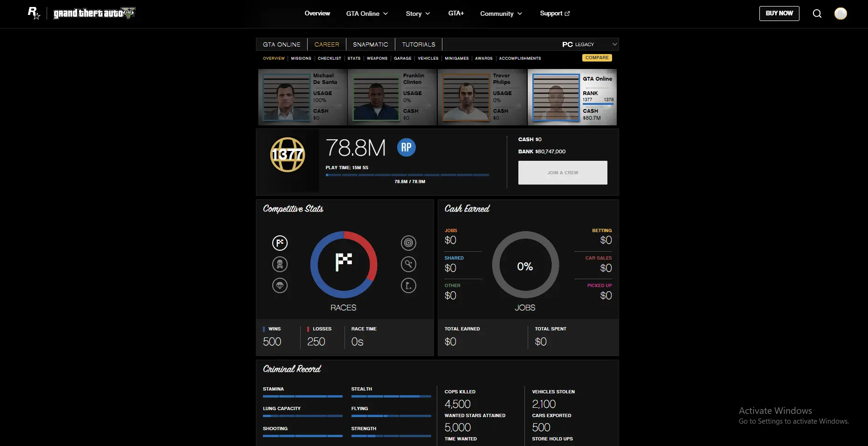This screenshot has height=446, width=868.
Task: Click the 78.8M RP total
Action: click(x=356, y=148)
